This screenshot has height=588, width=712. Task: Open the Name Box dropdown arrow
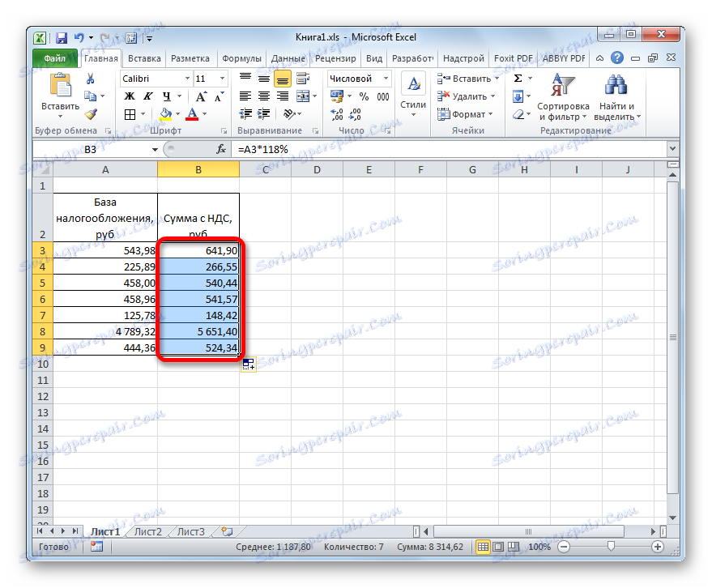(x=155, y=149)
